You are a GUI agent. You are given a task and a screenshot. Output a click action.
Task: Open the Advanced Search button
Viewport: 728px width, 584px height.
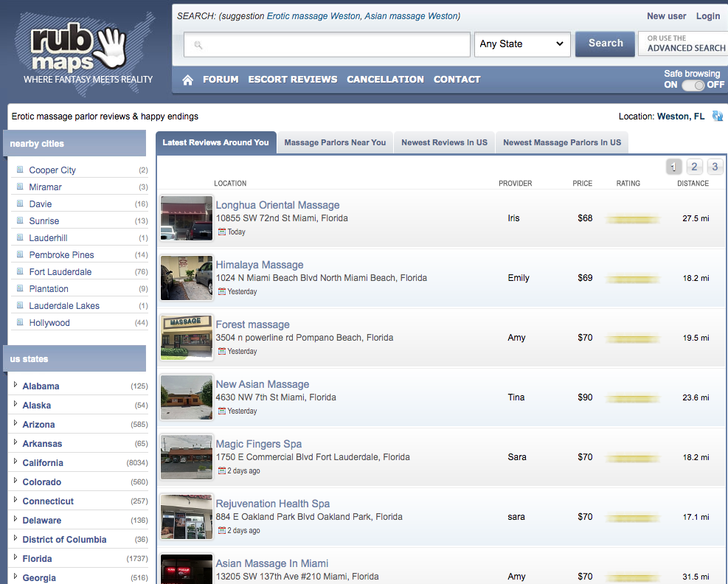pyautogui.click(x=684, y=44)
